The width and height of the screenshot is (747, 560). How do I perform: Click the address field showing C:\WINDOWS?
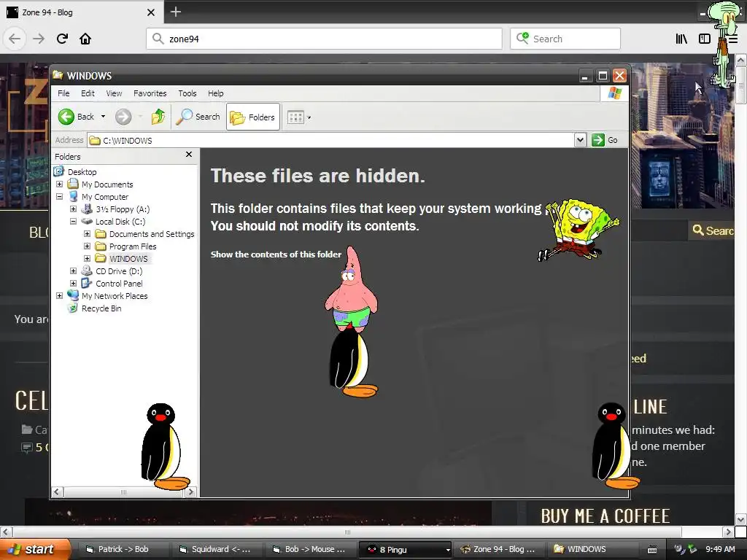332,141
